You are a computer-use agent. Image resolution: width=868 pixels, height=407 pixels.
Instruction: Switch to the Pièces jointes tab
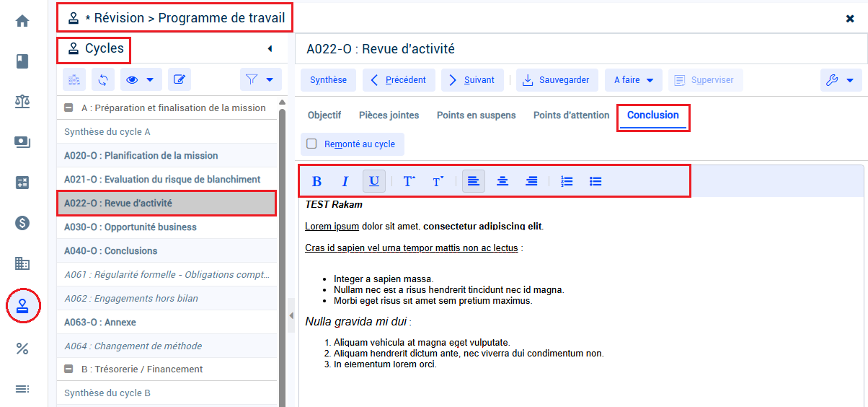click(x=389, y=115)
